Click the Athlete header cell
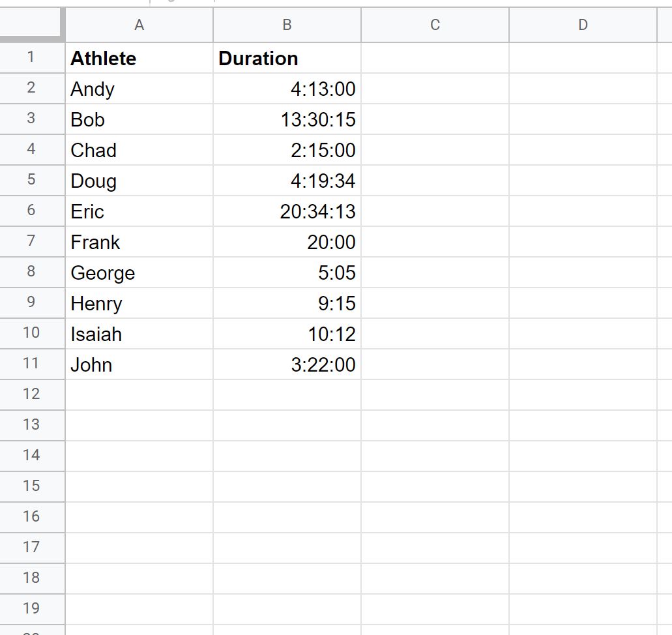Screen dimensions: 672x635 [x=139, y=58]
